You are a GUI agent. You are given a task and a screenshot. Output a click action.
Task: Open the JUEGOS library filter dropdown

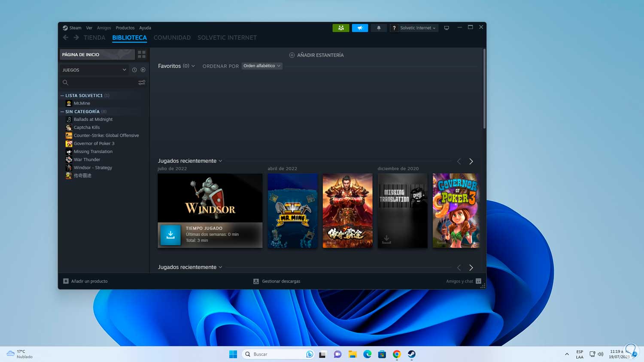point(94,70)
